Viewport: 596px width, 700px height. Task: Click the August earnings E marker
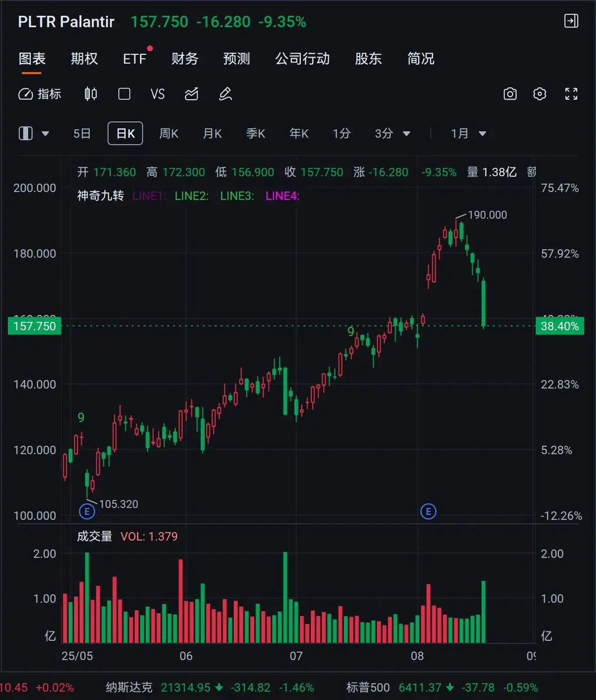(428, 512)
